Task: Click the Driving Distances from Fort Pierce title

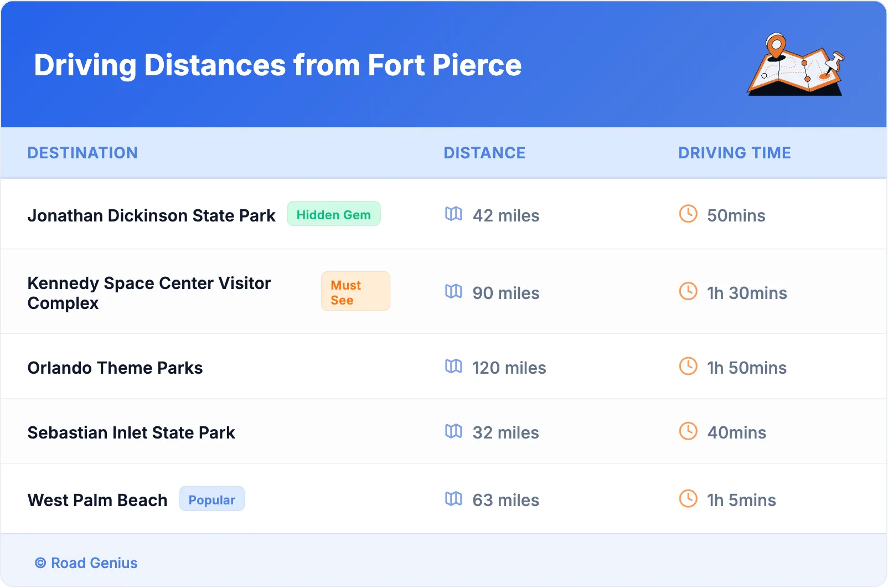Action: pos(278,65)
